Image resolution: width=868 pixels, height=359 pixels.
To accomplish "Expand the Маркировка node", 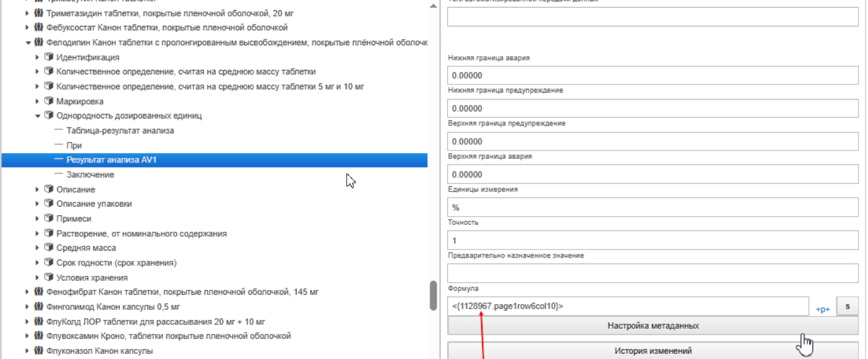I will [38, 101].
